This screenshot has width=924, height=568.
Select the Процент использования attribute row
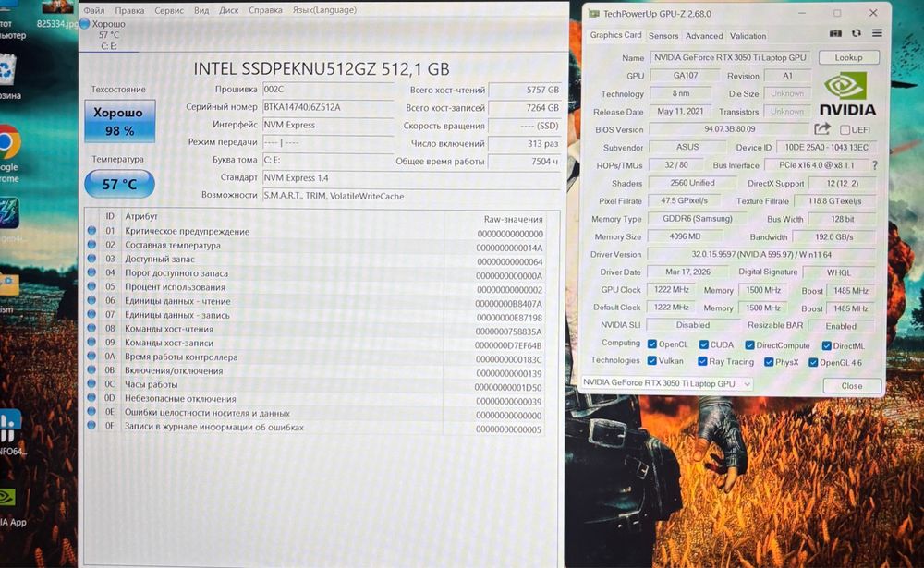point(315,287)
